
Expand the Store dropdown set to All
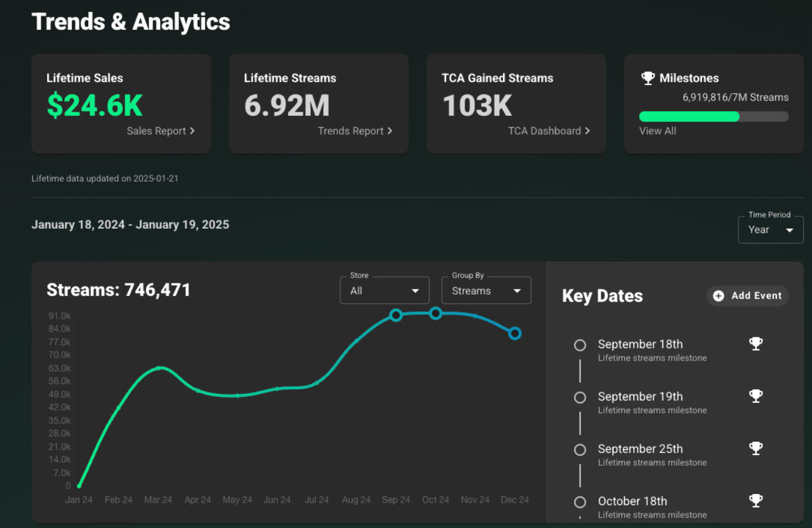point(384,291)
